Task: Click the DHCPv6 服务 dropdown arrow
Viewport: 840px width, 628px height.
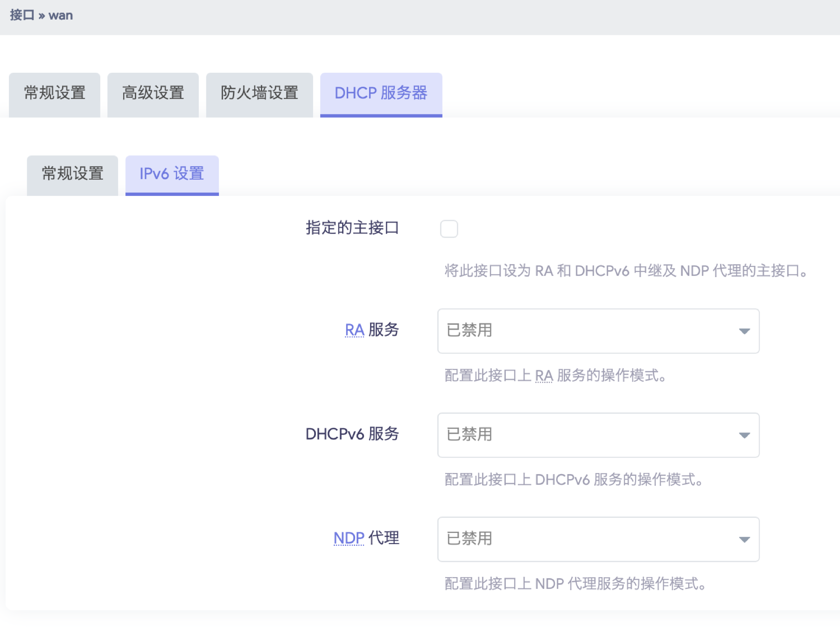Action: [744, 435]
